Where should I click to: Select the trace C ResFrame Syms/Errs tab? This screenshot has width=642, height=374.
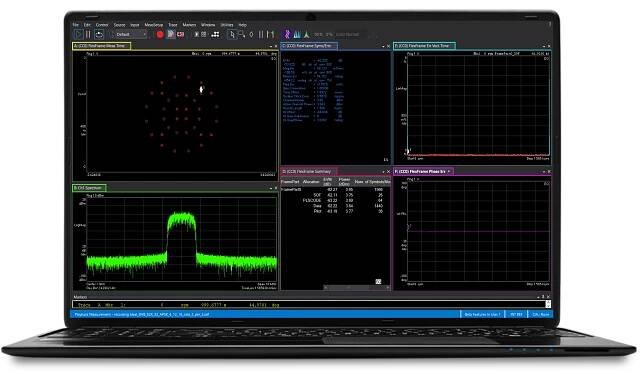pos(309,46)
